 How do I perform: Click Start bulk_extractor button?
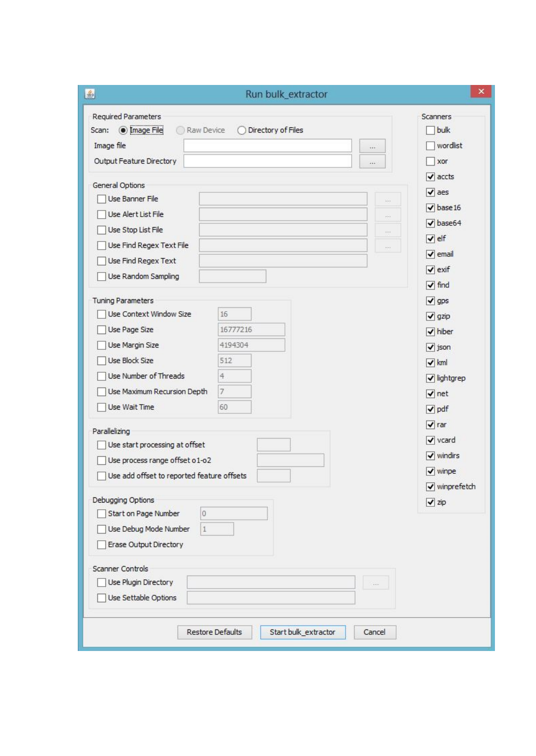tap(303, 632)
